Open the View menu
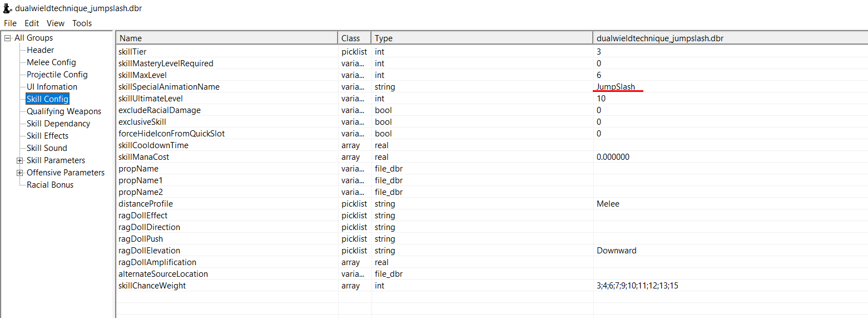 [56, 23]
